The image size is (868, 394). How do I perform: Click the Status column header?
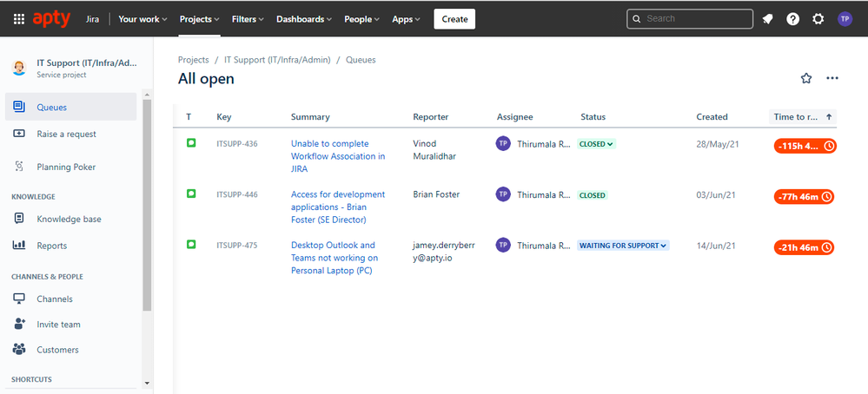point(593,116)
